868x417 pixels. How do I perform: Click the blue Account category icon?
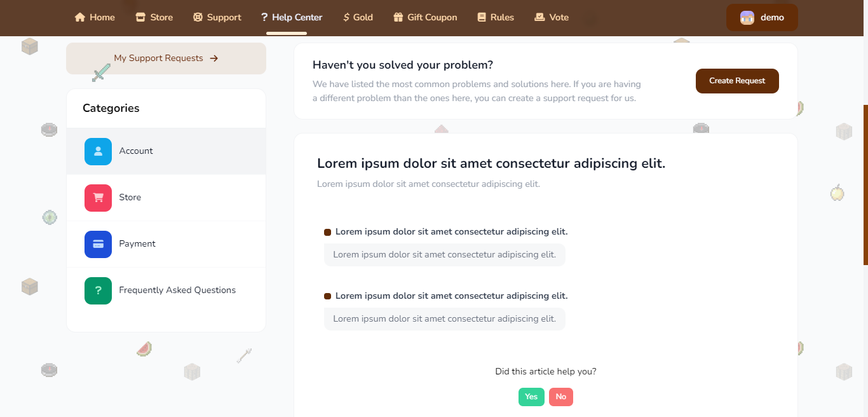98,151
